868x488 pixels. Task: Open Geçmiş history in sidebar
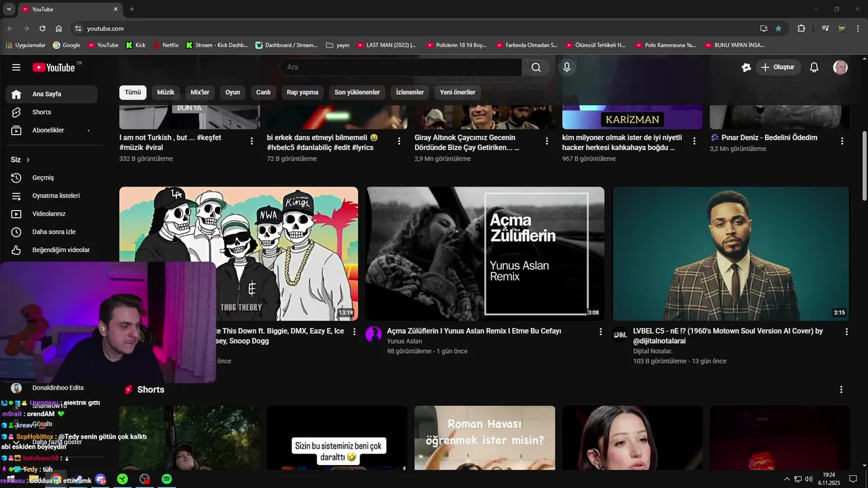(52, 178)
